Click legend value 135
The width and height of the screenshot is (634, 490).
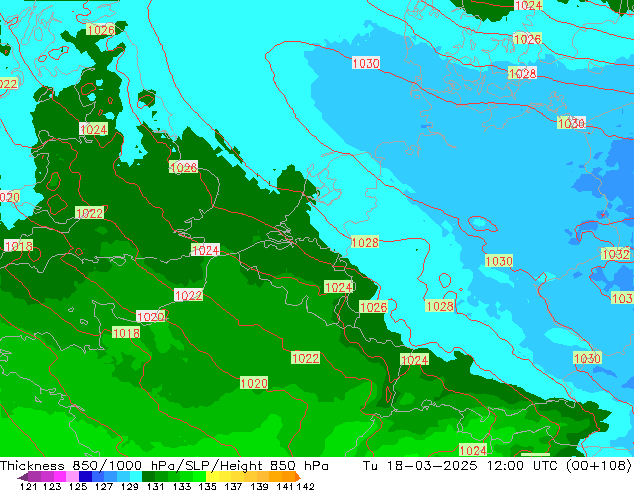(207, 486)
